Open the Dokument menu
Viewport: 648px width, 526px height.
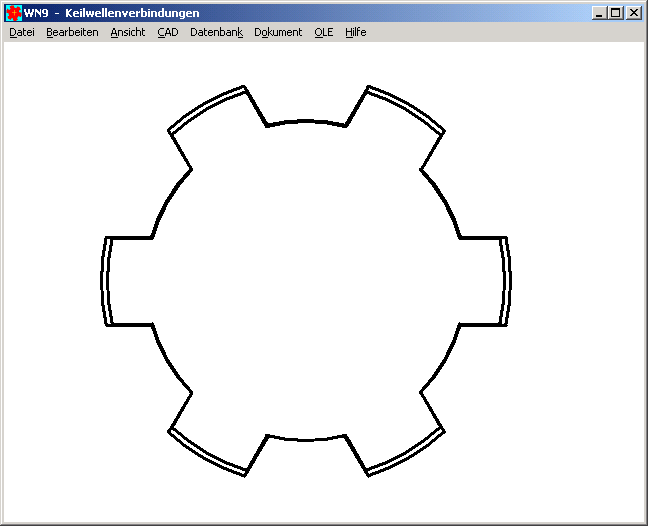(x=278, y=32)
